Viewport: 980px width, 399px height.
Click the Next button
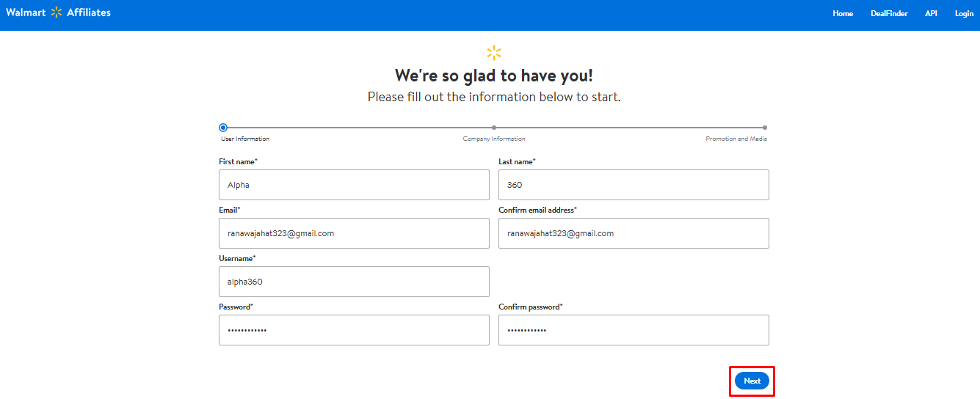tap(752, 381)
